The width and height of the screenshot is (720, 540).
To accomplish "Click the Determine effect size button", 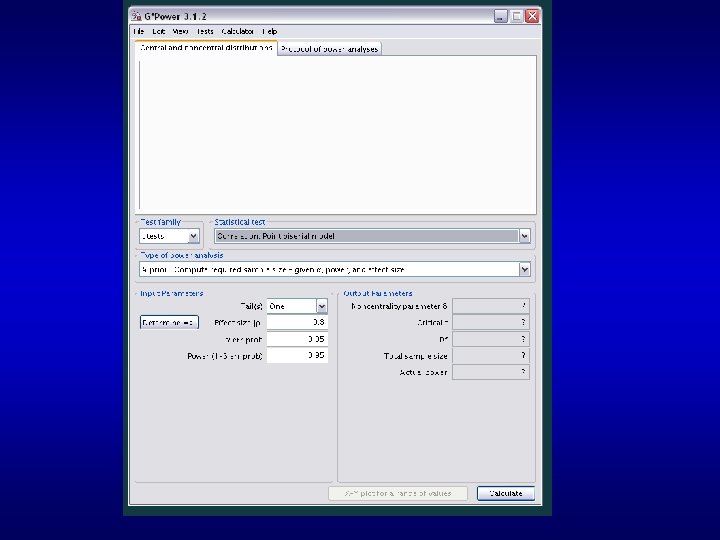I will click(x=169, y=322).
